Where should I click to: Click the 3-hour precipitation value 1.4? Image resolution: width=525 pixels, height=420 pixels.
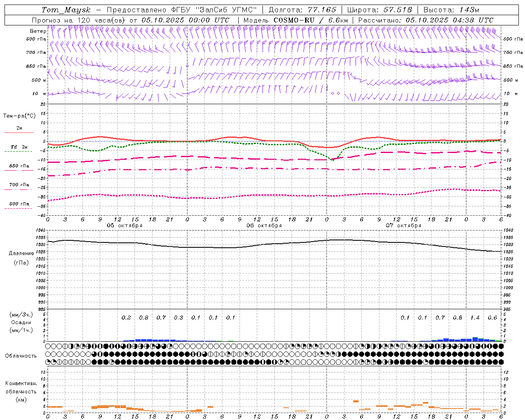pyautogui.click(x=475, y=317)
